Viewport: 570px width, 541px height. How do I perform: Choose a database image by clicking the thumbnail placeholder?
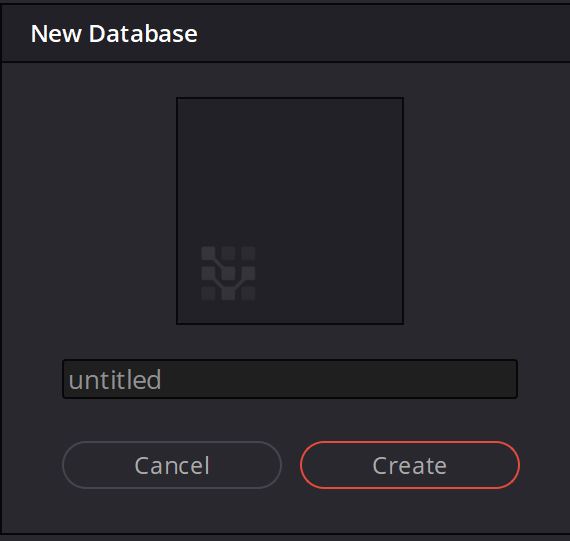coord(290,211)
